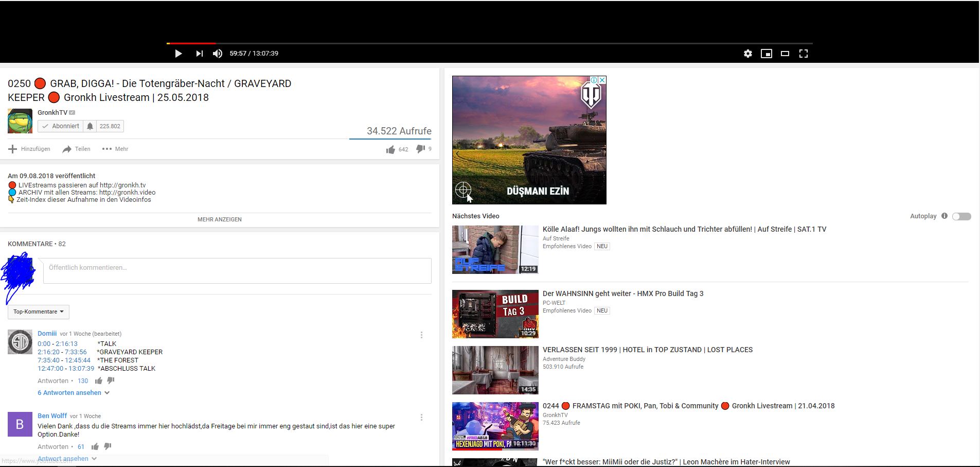Switch to miniplayer mode

click(x=767, y=54)
